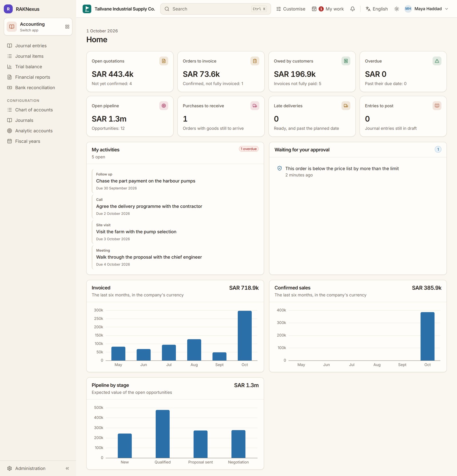Open Administration settings

tap(30, 468)
